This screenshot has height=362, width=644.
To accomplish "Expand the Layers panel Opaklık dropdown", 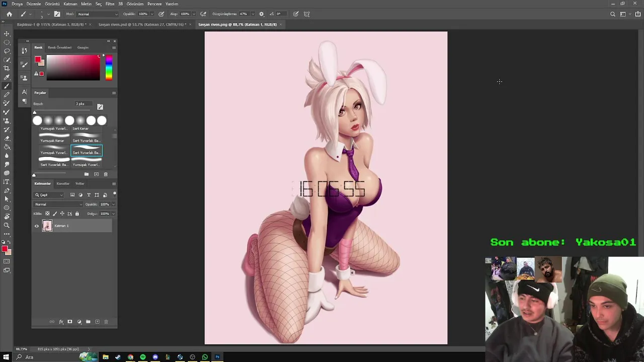I will [x=113, y=205].
